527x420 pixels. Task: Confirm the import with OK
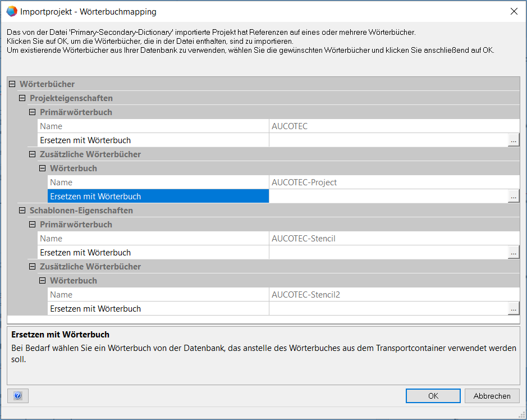click(433, 396)
